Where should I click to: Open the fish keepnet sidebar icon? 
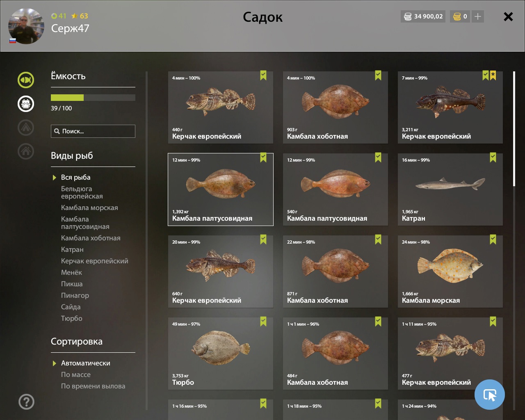26,80
